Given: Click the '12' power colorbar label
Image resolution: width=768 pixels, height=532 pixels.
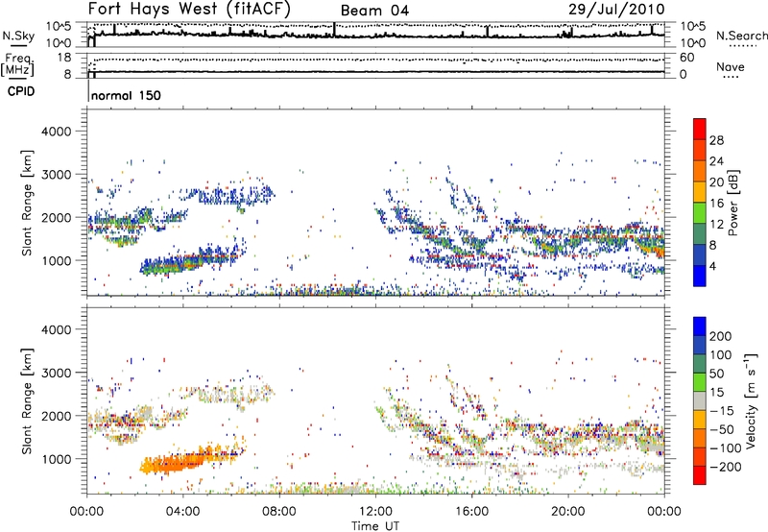Looking at the screenshot, I should click(x=716, y=225).
